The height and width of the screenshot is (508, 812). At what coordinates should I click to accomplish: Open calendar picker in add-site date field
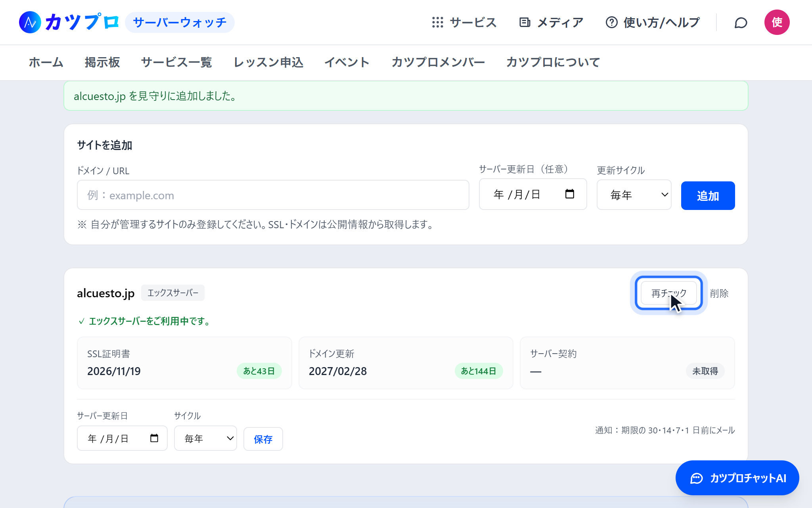569,194
